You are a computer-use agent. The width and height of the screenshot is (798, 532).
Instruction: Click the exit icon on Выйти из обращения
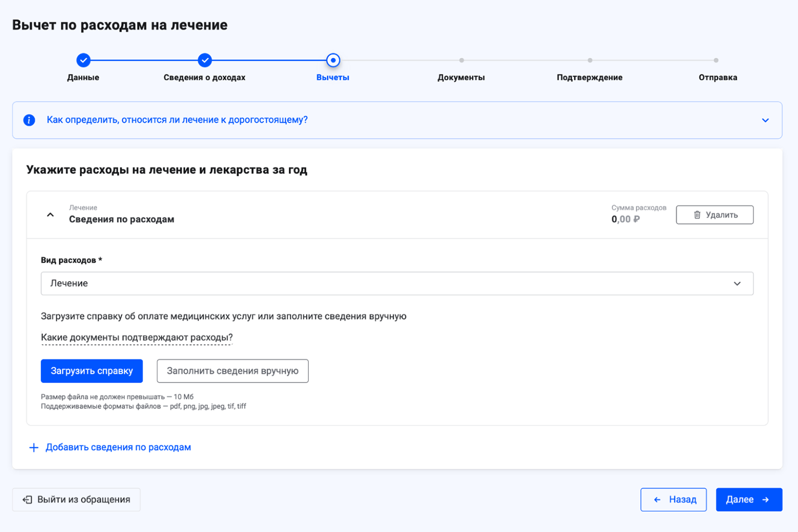click(x=28, y=499)
